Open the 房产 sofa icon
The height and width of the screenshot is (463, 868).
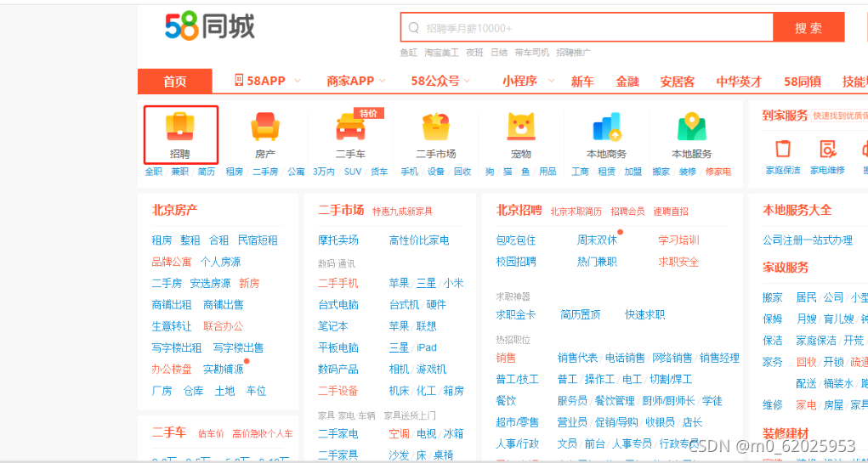coord(265,126)
